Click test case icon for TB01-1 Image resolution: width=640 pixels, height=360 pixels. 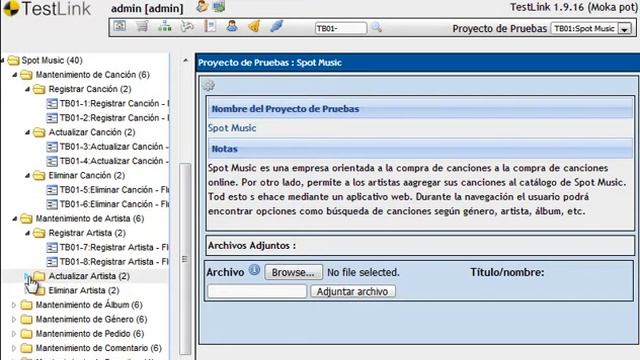[x=52, y=104]
